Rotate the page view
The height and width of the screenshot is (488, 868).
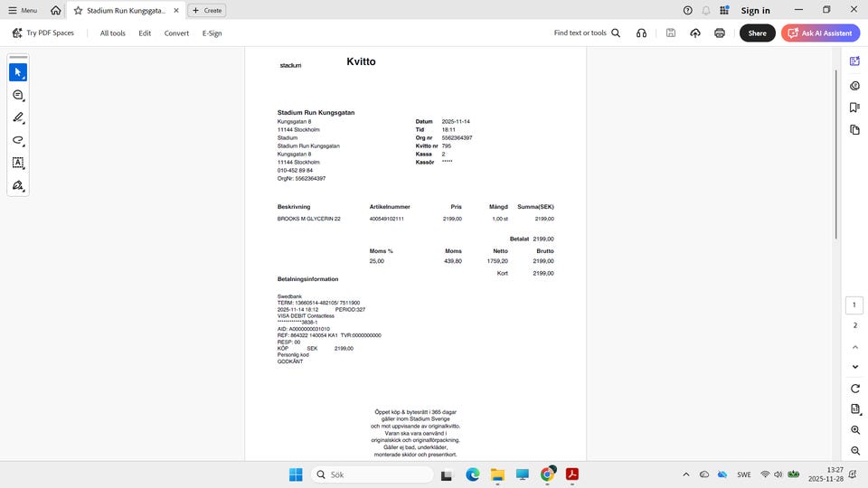[855, 389]
